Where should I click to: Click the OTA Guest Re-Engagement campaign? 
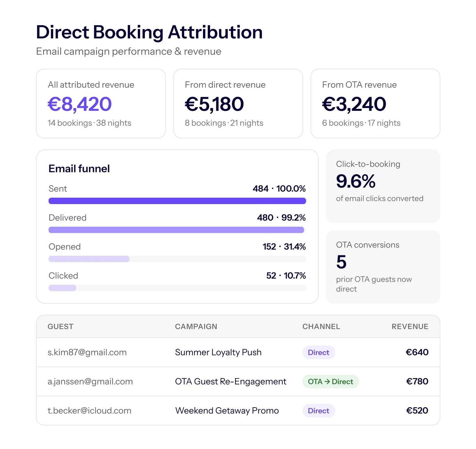(231, 382)
